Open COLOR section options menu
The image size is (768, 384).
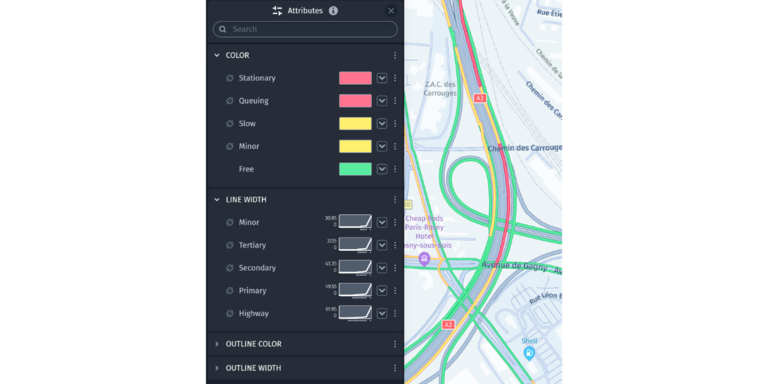click(395, 55)
